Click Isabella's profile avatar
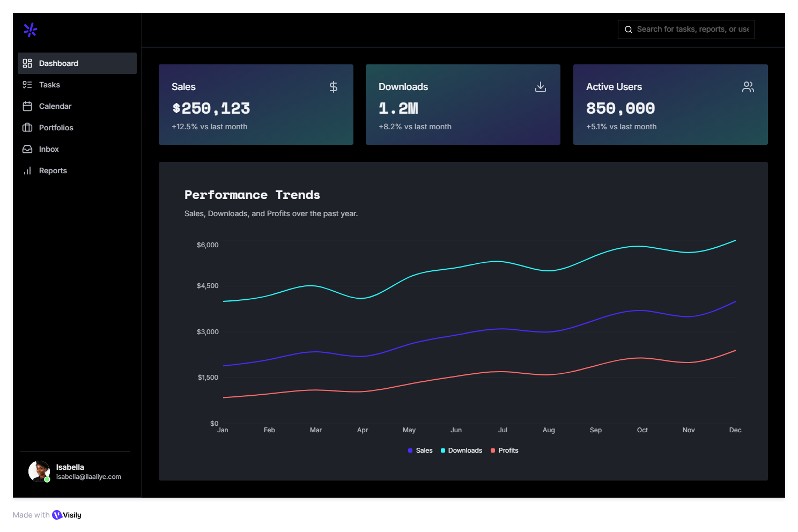Viewport: 798px width, 532px height. tap(39, 471)
